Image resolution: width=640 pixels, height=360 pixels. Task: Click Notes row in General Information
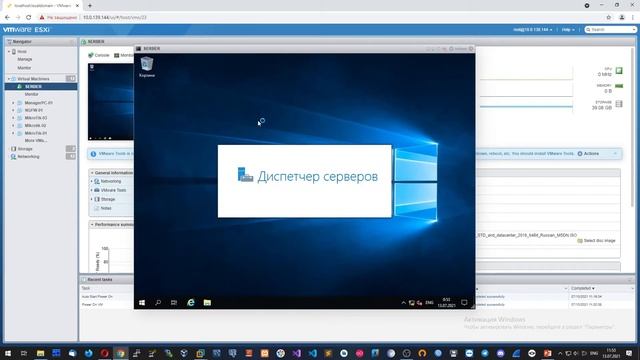(x=106, y=208)
